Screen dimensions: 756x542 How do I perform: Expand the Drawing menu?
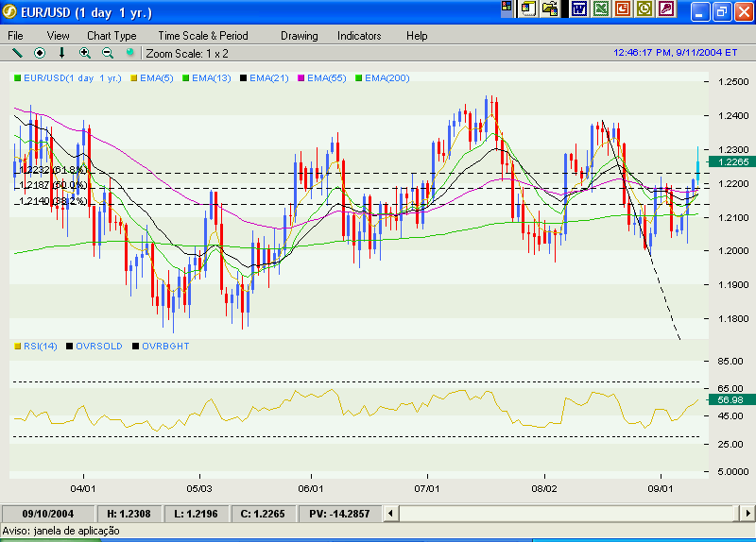click(x=300, y=35)
